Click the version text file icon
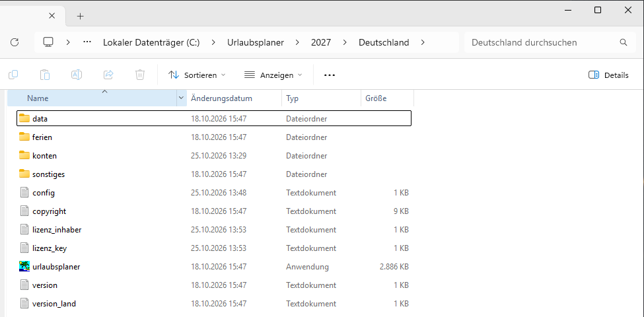644x317 pixels. tap(24, 285)
